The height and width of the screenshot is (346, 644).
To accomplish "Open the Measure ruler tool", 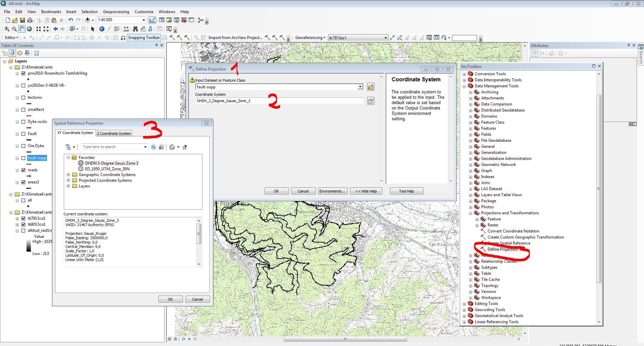I will coord(126,29).
